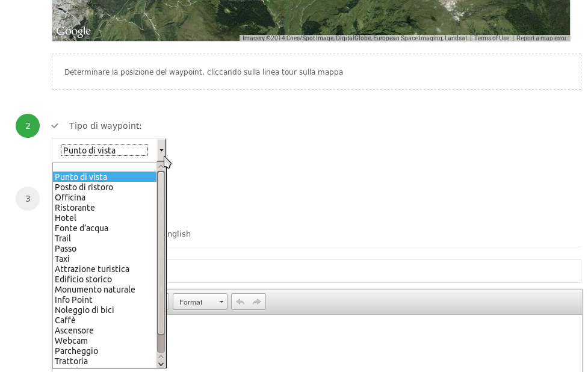Click the redo arrow in editor toolbar
The height and width of the screenshot is (372, 588).
257,302
